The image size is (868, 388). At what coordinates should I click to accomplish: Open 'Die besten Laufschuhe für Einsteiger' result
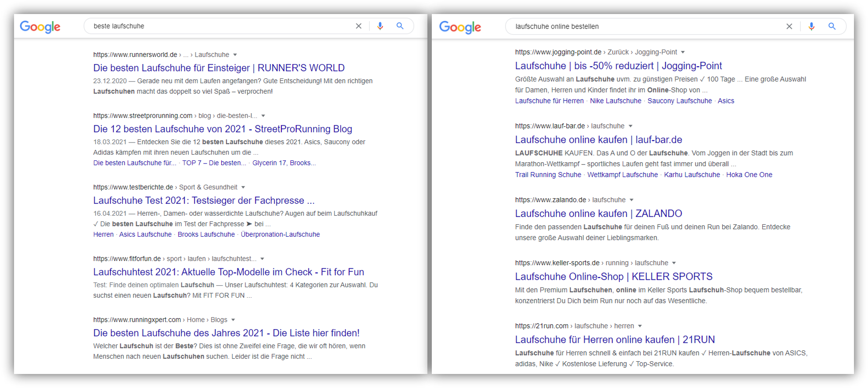(219, 68)
